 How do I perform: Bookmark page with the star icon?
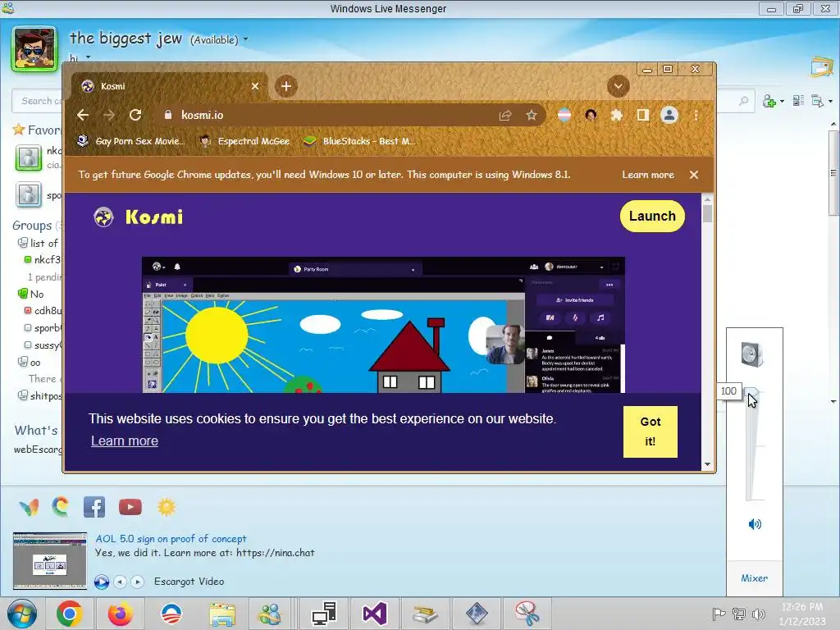(x=531, y=115)
